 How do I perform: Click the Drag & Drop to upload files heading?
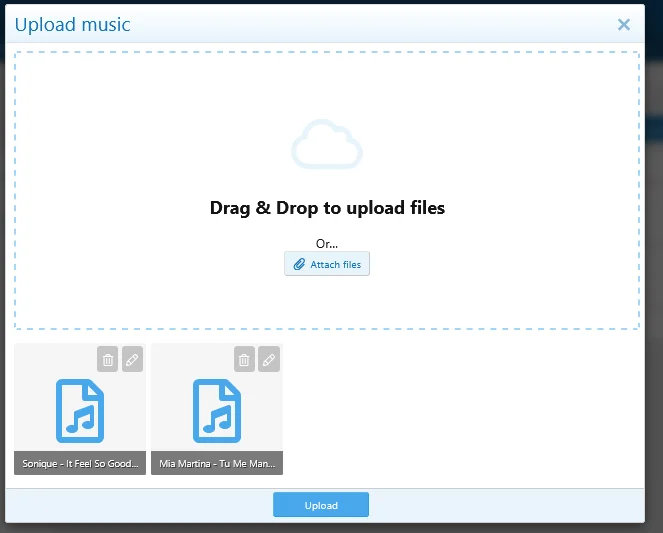pos(327,208)
